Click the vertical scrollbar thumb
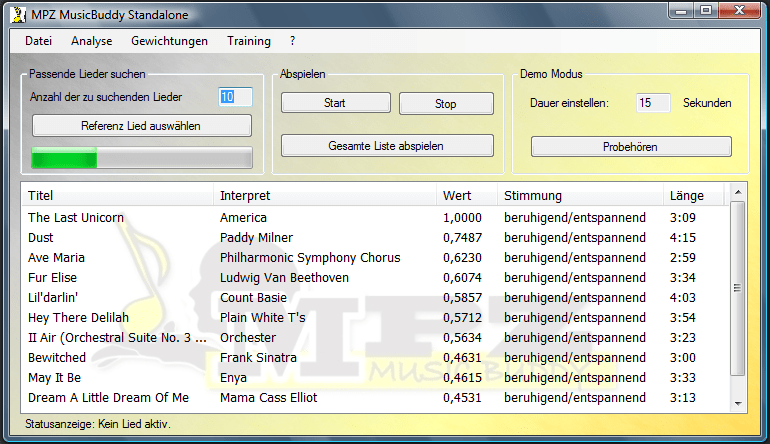 738,288
